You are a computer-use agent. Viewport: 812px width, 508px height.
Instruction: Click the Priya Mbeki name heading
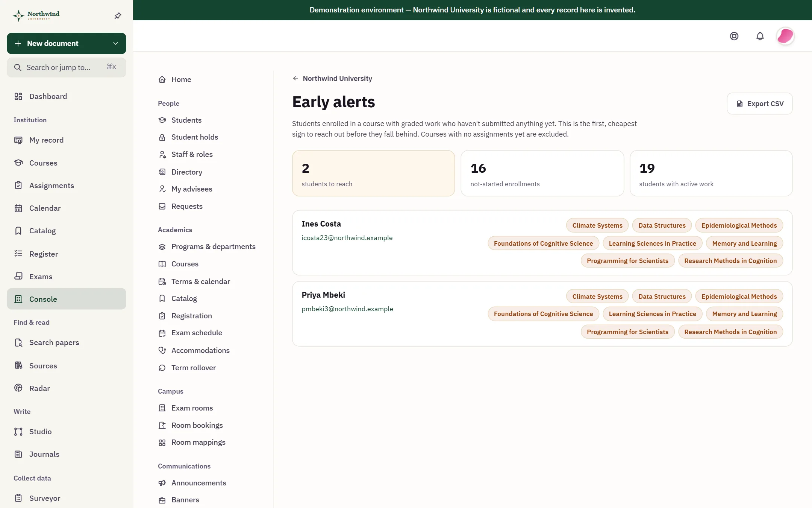[x=323, y=295]
